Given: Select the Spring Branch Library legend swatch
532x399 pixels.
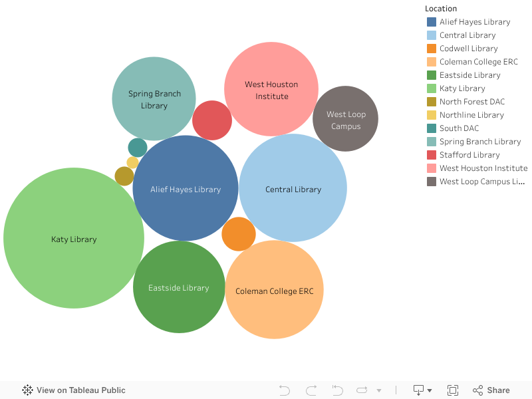Looking at the screenshot, I should [431, 142].
